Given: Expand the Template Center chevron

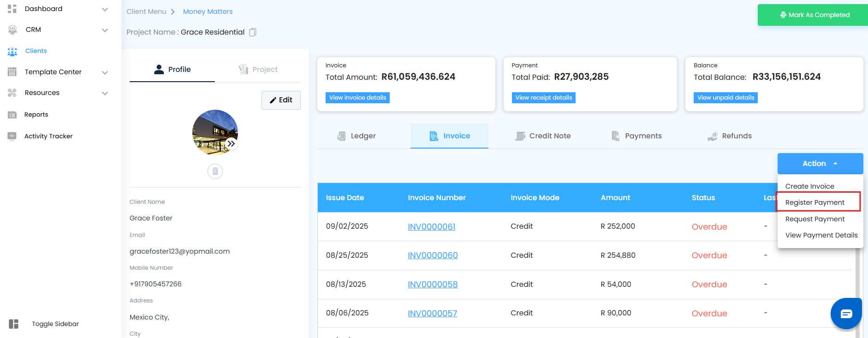Looking at the screenshot, I should click(x=105, y=72).
